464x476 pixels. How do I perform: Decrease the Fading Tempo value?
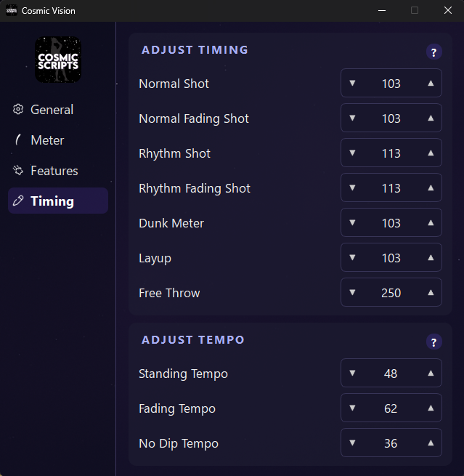(x=352, y=408)
